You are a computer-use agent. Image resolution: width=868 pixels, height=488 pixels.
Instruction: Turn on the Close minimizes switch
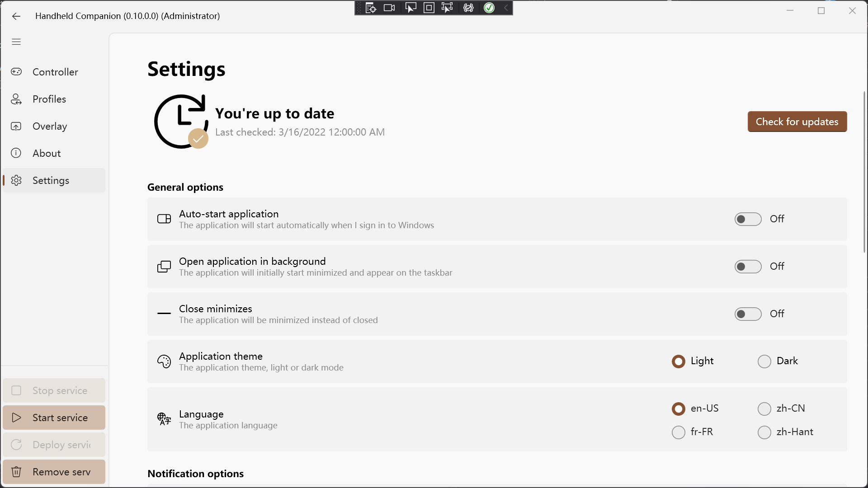(748, 314)
